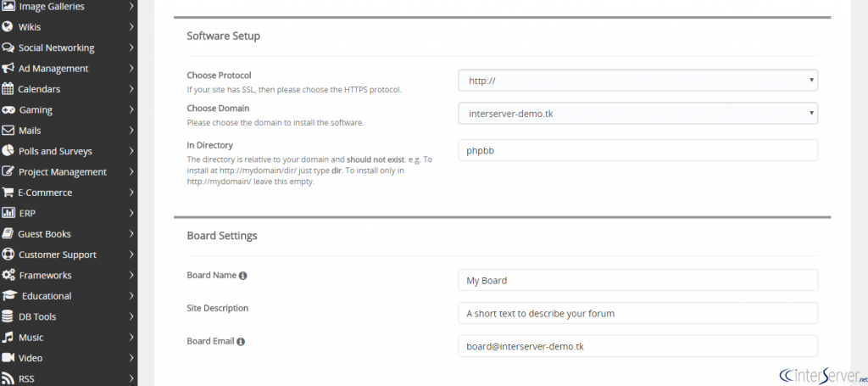Click the In Directory field containing phpbb
Image resolution: width=868 pixels, height=386 pixels.
(637, 150)
